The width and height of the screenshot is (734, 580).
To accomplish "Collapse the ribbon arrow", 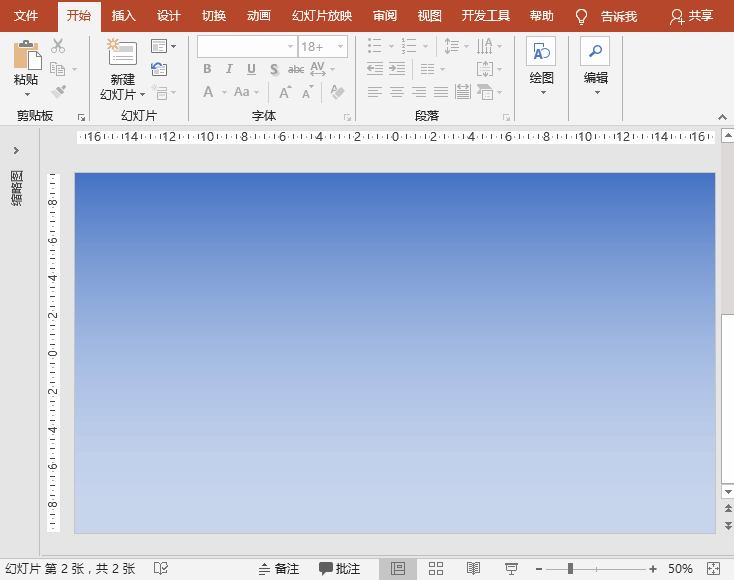I will (x=722, y=117).
